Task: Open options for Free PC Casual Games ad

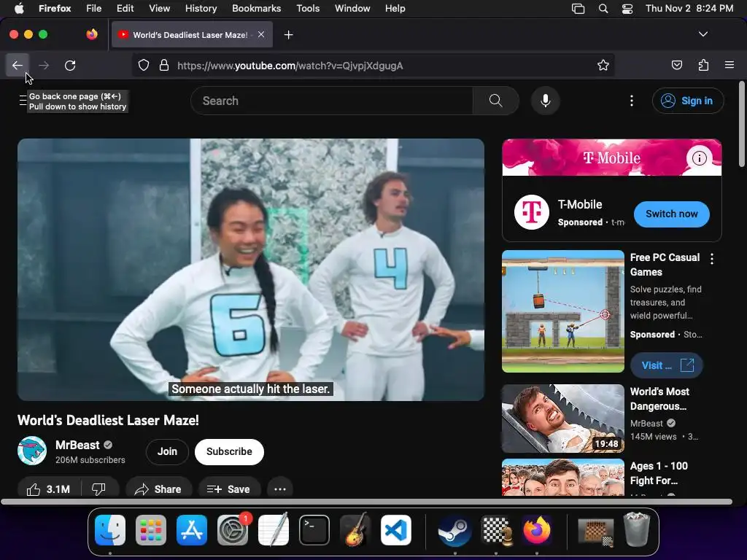Action: [x=712, y=259]
